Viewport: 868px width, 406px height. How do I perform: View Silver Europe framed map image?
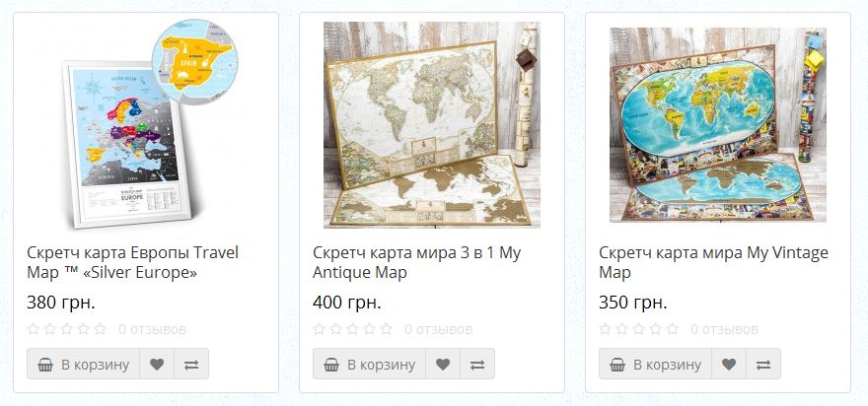(146, 124)
